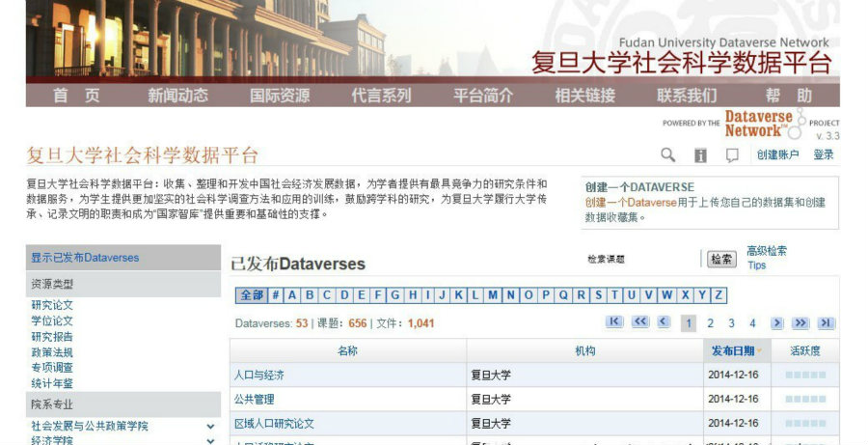The image size is (868, 445).
Task: Sort by 发布日期 column header
Action: point(736,350)
